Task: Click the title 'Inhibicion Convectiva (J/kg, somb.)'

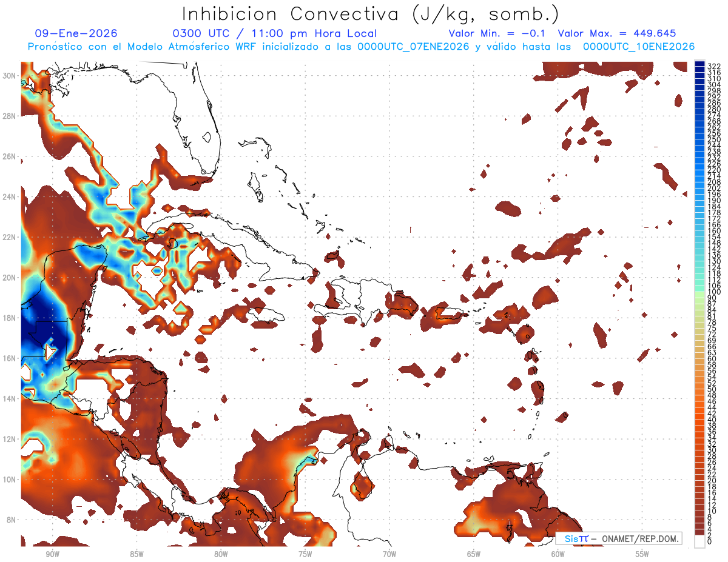Action: (371, 14)
